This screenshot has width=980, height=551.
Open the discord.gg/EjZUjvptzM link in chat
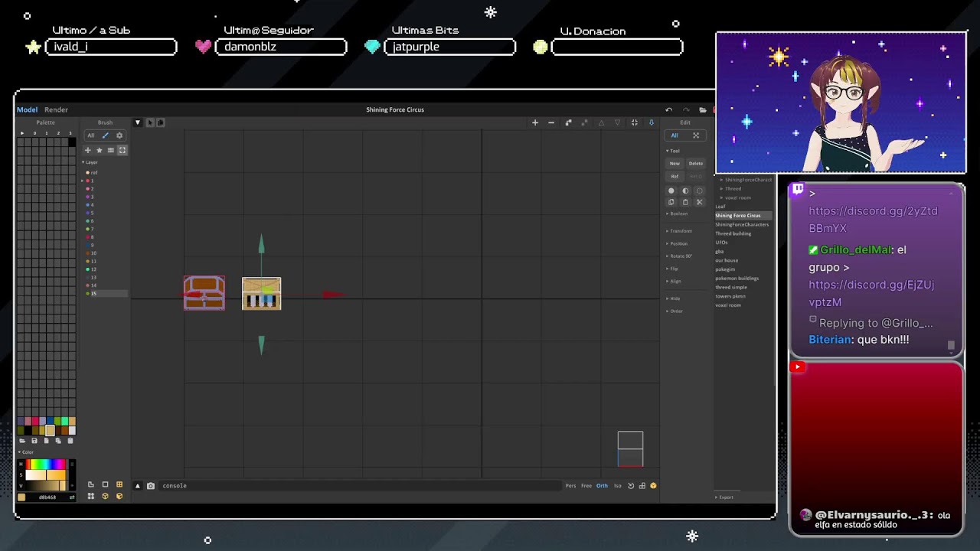point(871,293)
